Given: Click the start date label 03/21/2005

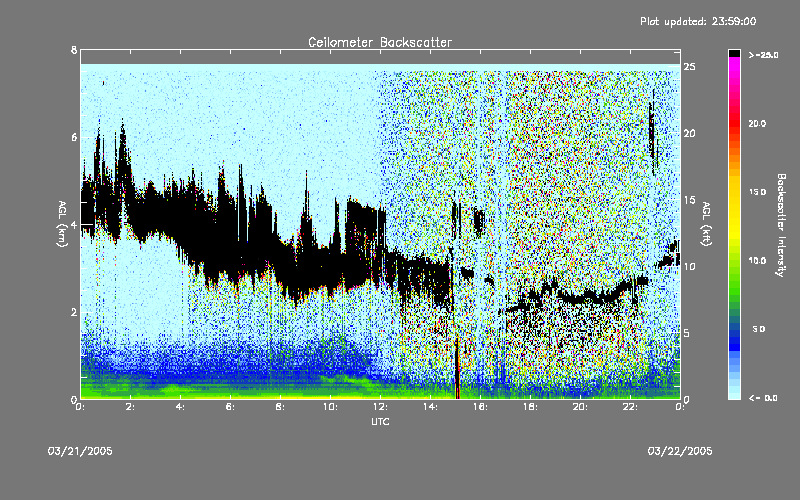Looking at the screenshot, I should 80,451.
